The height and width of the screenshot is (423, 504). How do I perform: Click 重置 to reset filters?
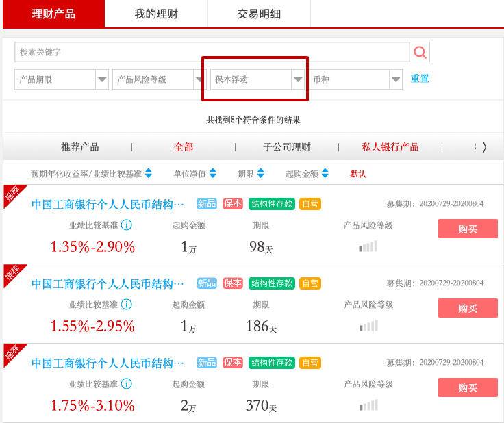point(420,78)
